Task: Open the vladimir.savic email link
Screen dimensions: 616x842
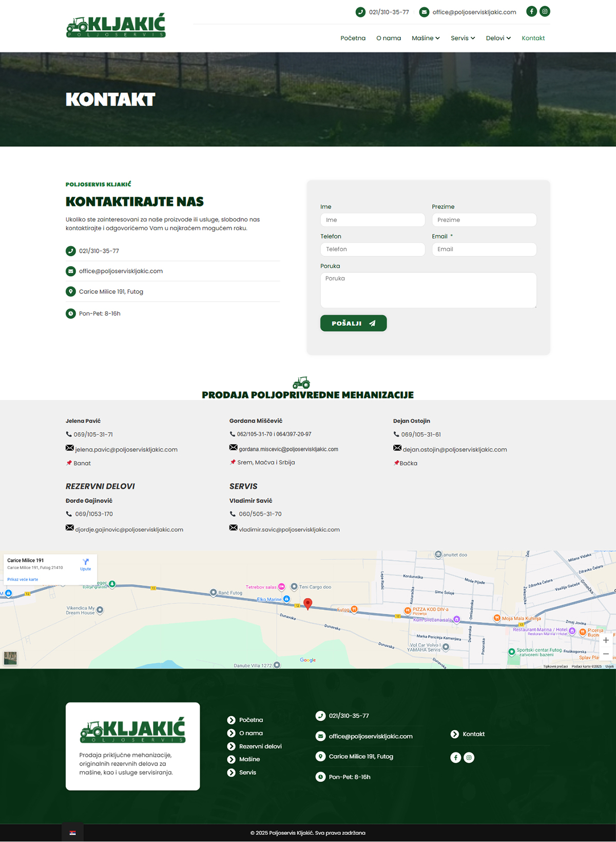Action: point(289,530)
